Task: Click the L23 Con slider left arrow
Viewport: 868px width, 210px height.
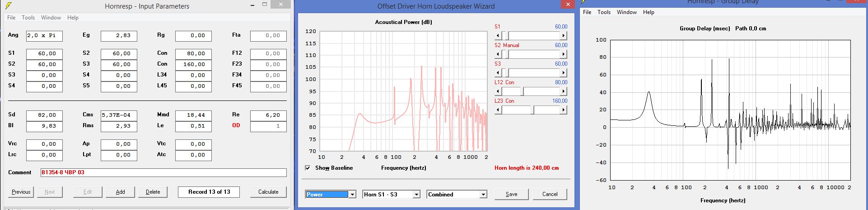Action: point(498,110)
